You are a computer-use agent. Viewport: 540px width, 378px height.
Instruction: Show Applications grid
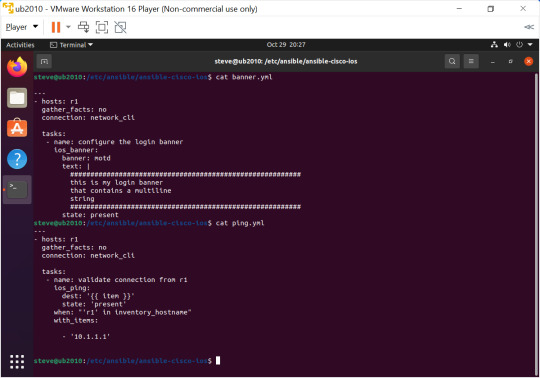click(17, 362)
